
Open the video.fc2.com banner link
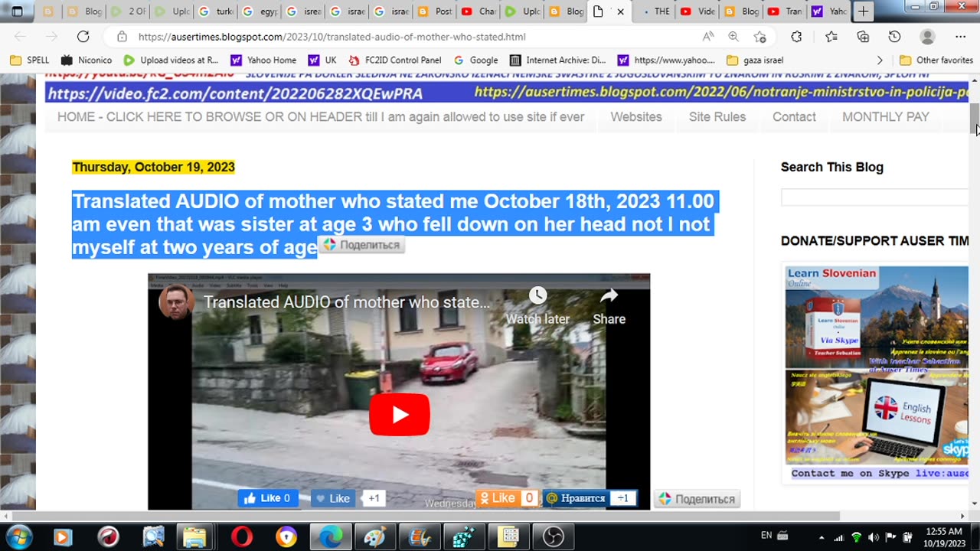pos(234,93)
